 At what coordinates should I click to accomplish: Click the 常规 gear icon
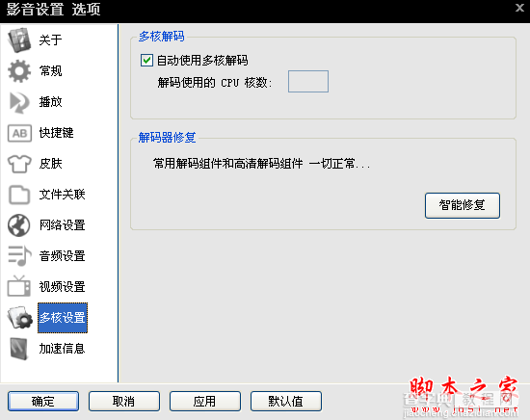19,71
